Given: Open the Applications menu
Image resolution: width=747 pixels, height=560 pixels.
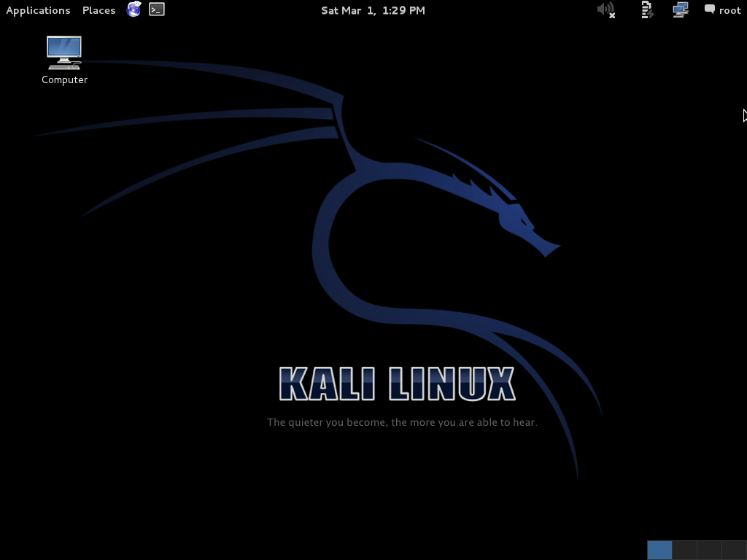Looking at the screenshot, I should coord(38,10).
